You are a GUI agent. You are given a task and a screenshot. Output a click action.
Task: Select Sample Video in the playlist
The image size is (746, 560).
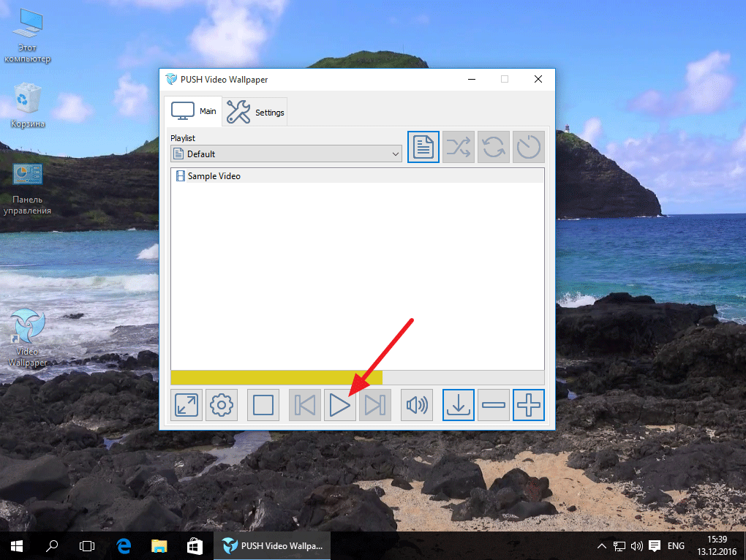click(214, 175)
